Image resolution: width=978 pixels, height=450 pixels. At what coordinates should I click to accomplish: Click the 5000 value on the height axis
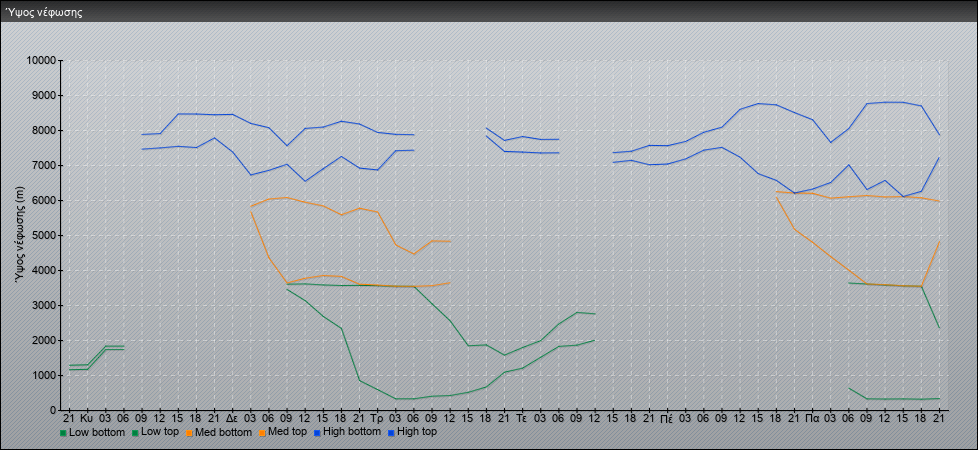[x=44, y=235]
